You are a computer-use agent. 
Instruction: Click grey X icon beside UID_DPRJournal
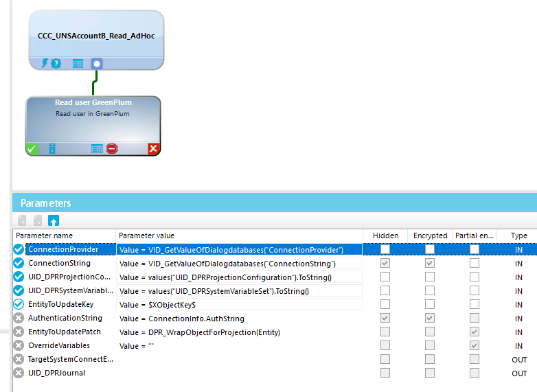tap(19, 373)
